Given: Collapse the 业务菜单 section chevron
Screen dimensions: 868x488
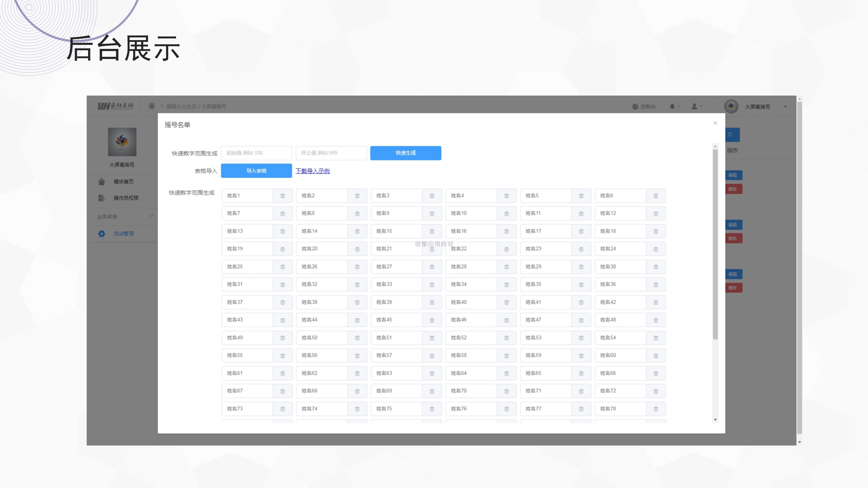Looking at the screenshot, I should [x=151, y=216].
